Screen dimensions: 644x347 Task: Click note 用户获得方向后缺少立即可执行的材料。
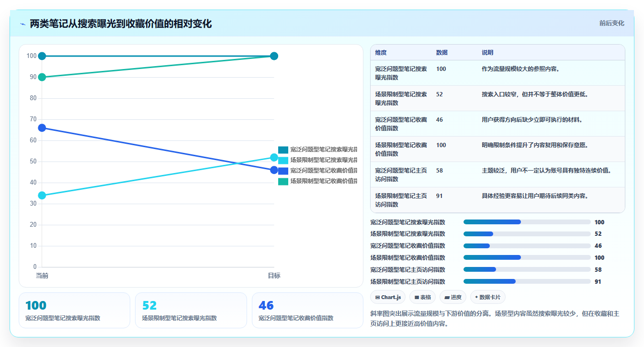[x=532, y=120]
